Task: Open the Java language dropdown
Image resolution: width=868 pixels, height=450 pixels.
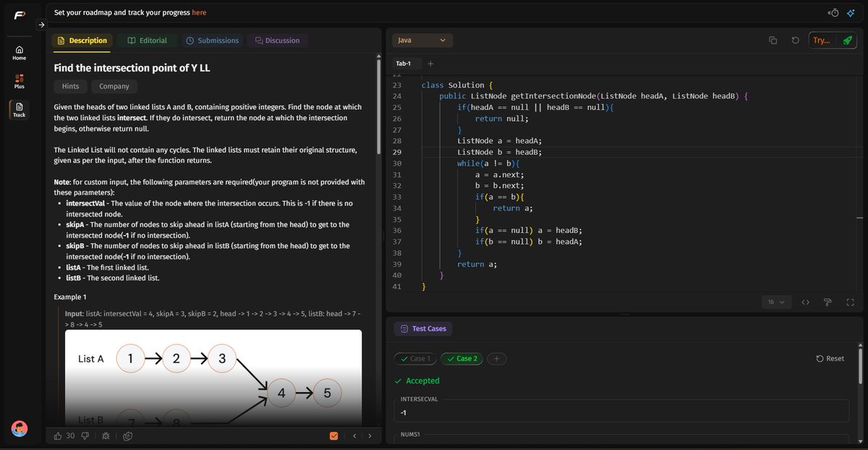Action: click(422, 41)
